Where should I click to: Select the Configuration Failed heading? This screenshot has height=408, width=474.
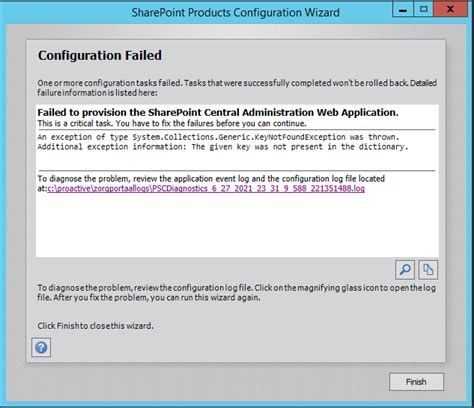(x=100, y=55)
